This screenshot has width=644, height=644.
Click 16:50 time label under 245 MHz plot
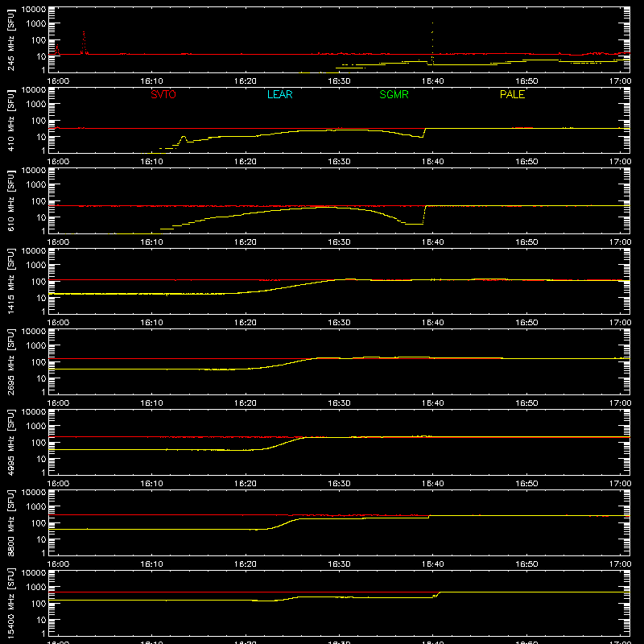(x=526, y=81)
